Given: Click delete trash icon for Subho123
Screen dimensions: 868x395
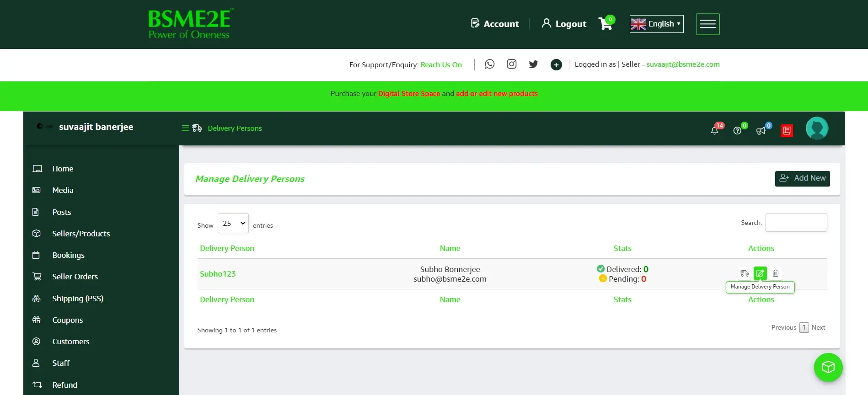Looking at the screenshot, I should coord(776,273).
